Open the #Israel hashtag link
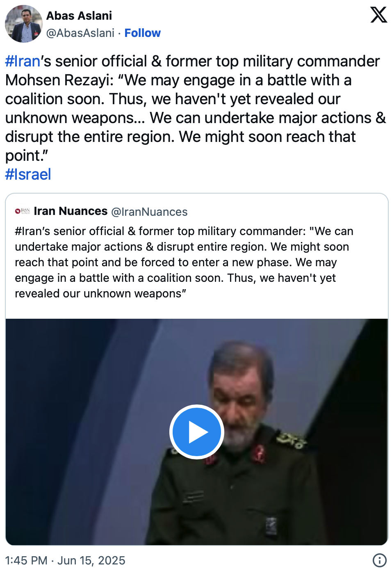This screenshot has width=392, height=571. point(28,174)
